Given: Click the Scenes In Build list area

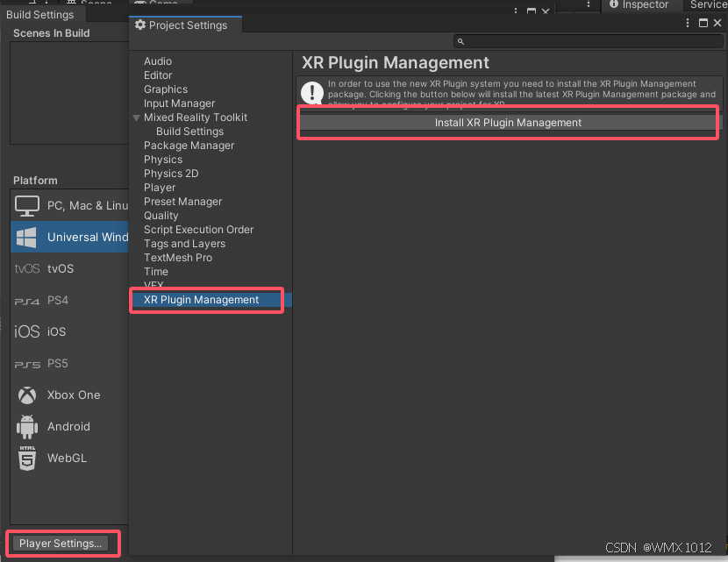Looking at the screenshot, I should click(69, 93).
